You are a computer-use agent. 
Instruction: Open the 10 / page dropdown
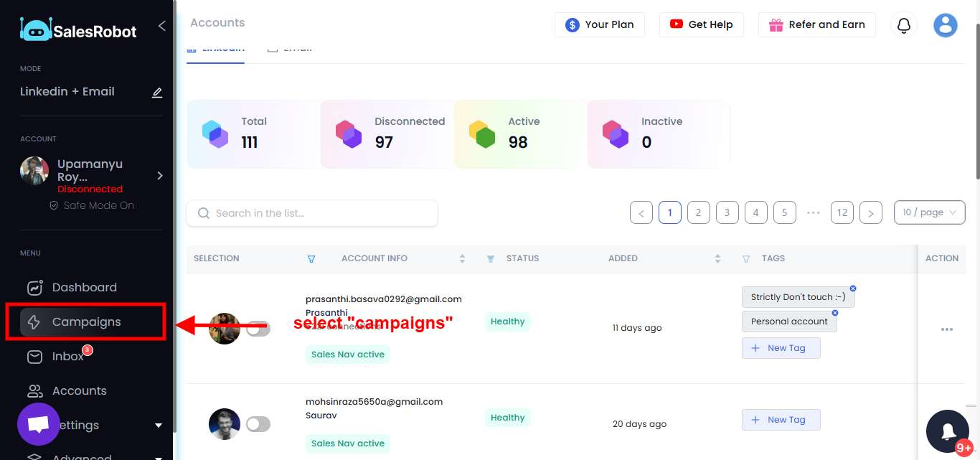pyautogui.click(x=930, y=212)
